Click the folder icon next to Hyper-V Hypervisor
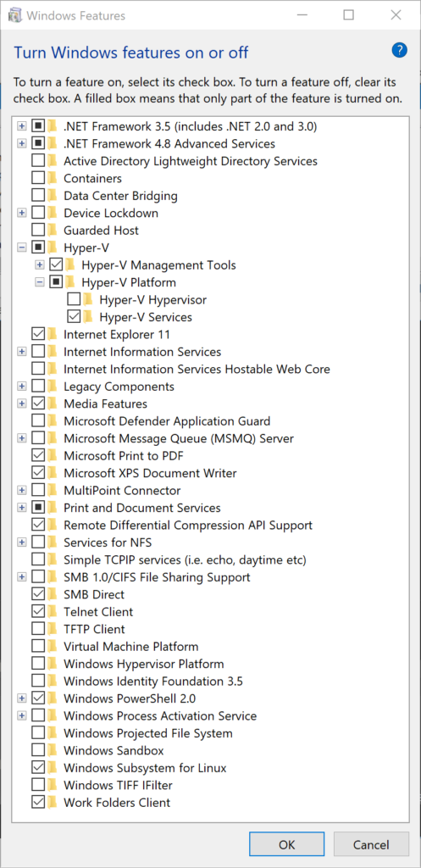The height and width of the screenshot is (868, 421). pyautogui.click(x=88, y=300)
